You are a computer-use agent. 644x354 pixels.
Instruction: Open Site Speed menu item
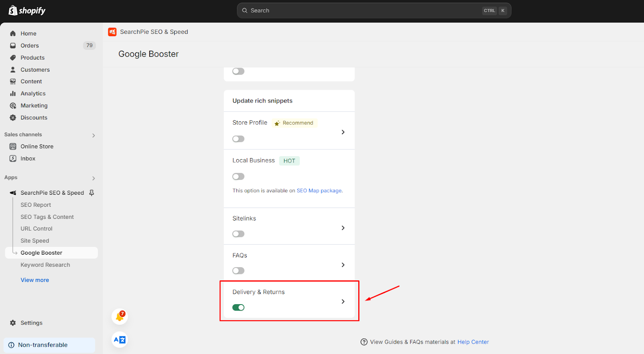tap(35, 241)
